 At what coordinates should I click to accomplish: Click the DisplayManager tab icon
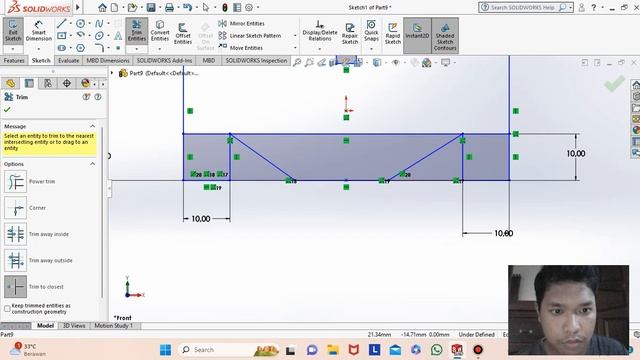[x=85, y=83]
